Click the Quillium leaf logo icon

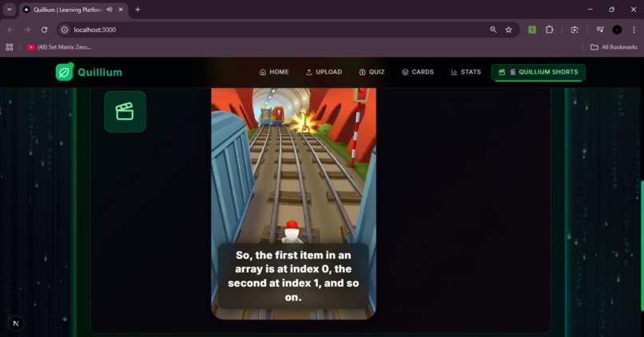tap(64, 72)
